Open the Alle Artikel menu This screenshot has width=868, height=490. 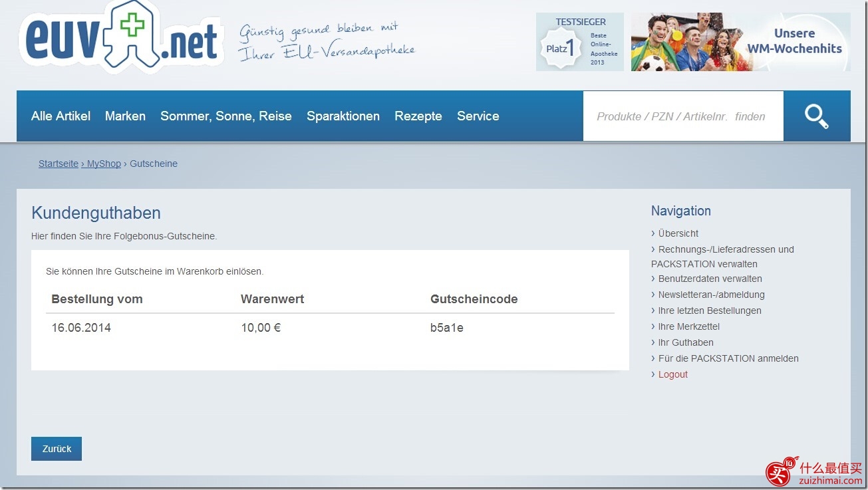(x=61, y=116)
